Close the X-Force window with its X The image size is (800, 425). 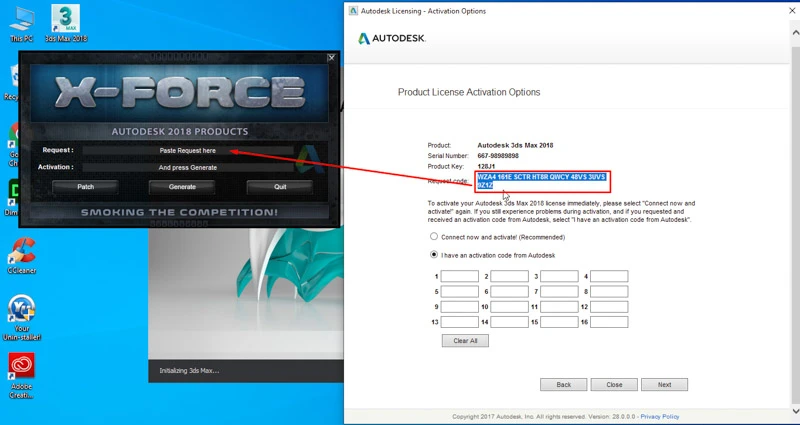coord(331,58)
